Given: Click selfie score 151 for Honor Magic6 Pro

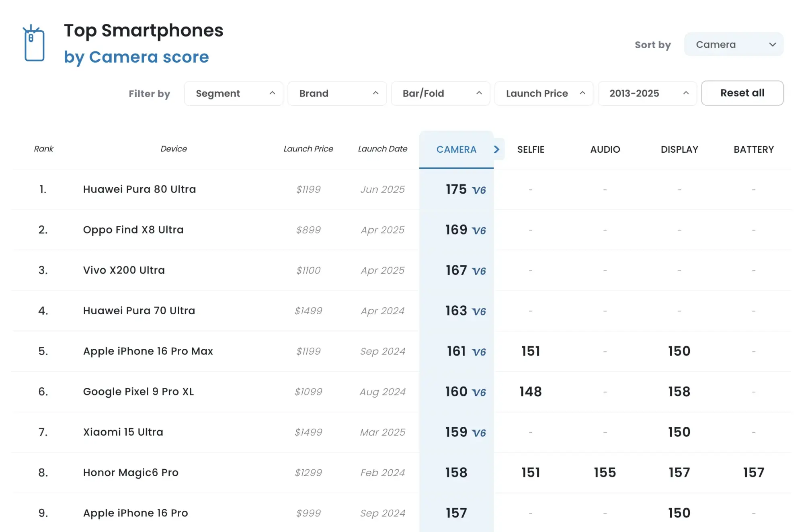Looking at the screenshot, I should (x=531, y=473).
